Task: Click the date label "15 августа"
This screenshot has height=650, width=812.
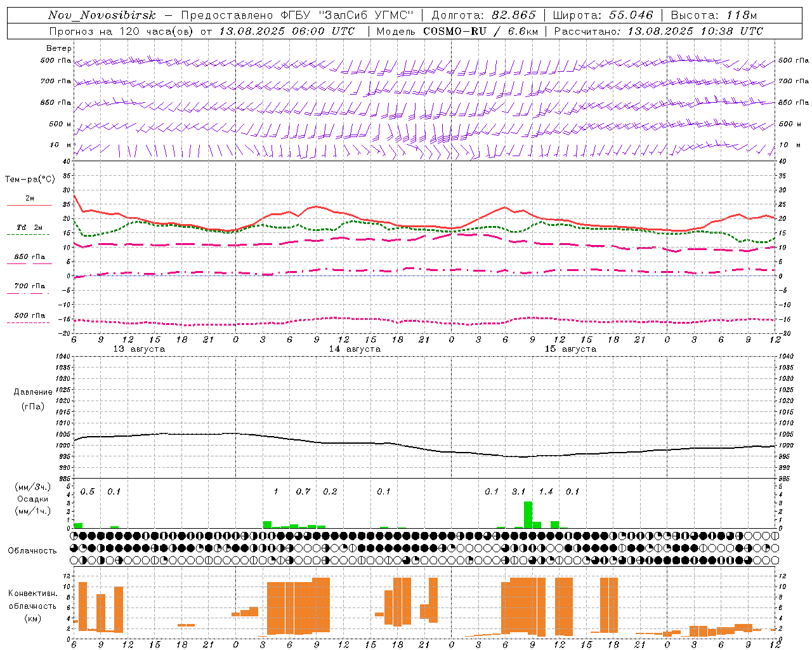Action: (570, 349)
